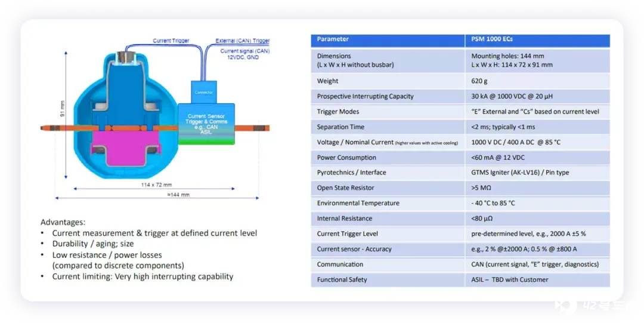Viewport: 644px width, 323px height.
Task: Click '1000 V DC / 400 A DC @ 85 °C'
Action: [x=515, y=142]
